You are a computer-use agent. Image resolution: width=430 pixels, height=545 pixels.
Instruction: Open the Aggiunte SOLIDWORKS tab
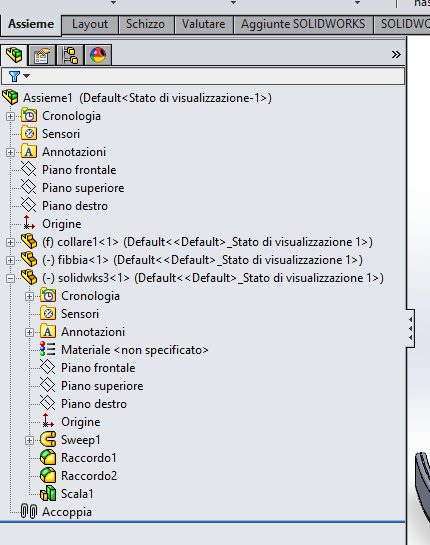(303, 24)
